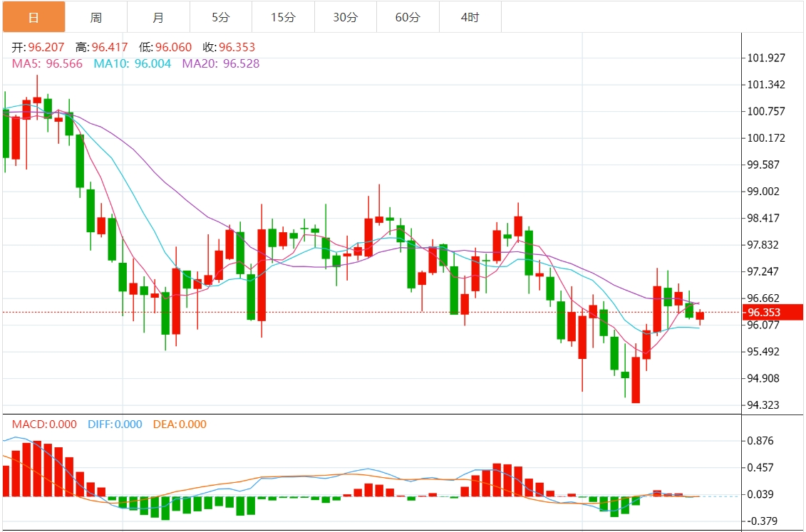Click the MA20 indicator label
The height and width of the screenshot is (532, 806).
221,63
